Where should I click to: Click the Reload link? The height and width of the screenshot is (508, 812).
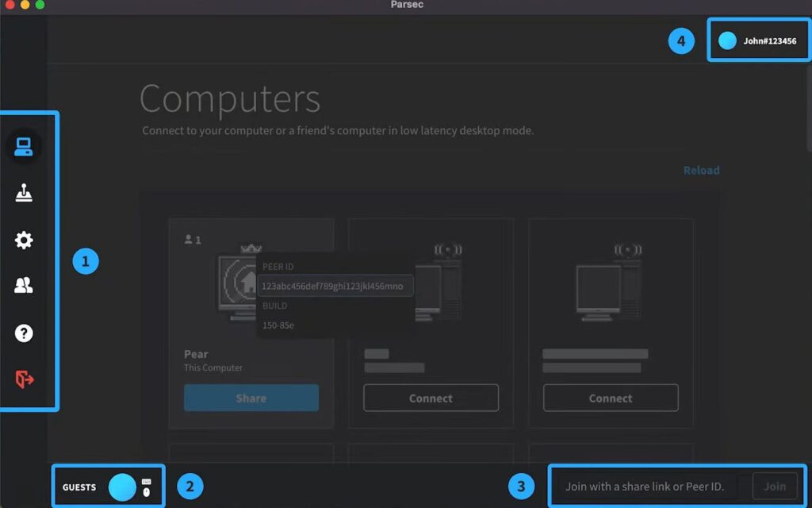[x=701, y=171]
